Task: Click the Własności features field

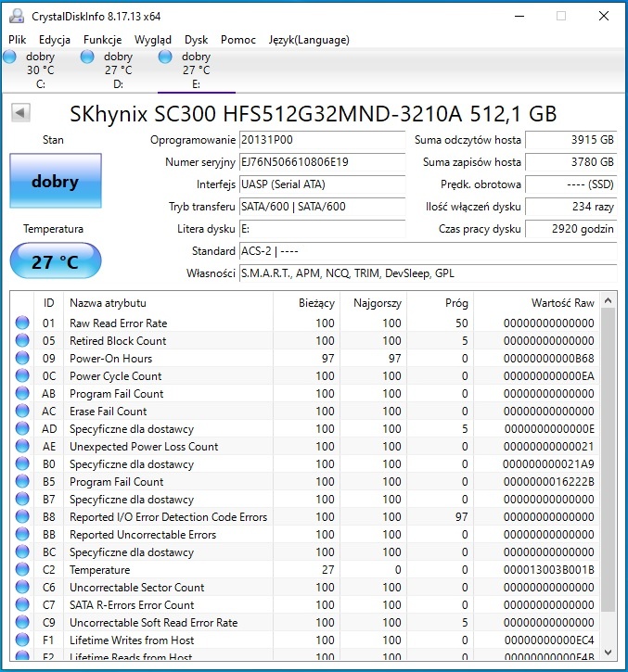Action: point(429,273)
